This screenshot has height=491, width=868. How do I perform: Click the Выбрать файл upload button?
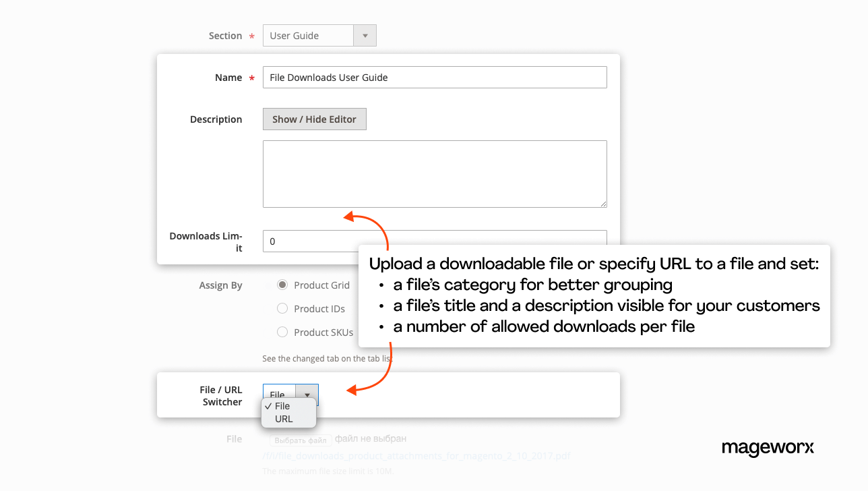[x=299, y=438]
